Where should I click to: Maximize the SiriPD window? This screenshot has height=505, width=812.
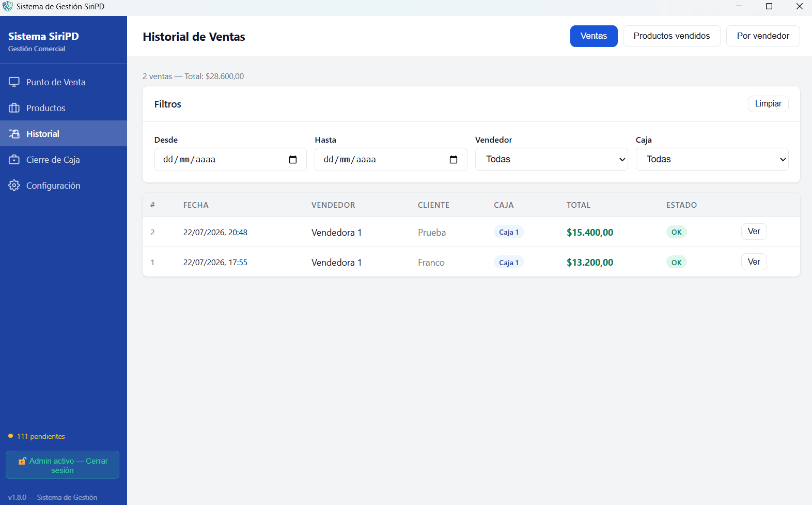pyautogui.click(x=769, y=6)
